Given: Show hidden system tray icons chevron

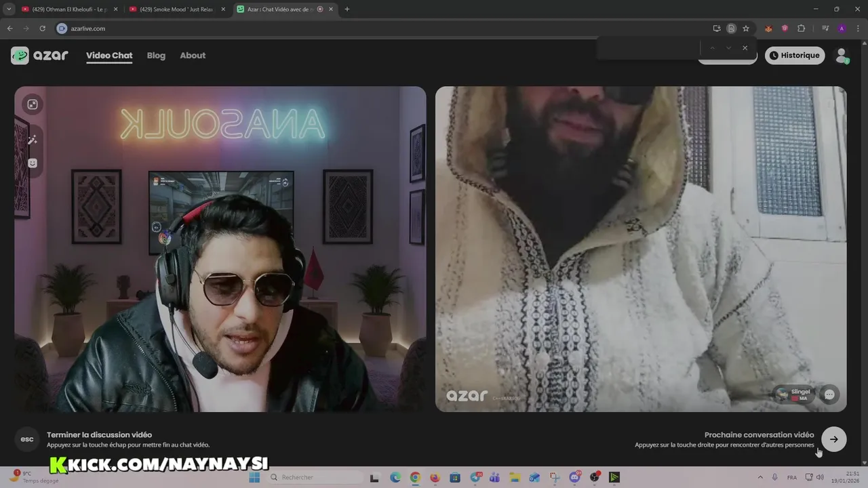Looking at the screenshot, I should tap(759, 477).
